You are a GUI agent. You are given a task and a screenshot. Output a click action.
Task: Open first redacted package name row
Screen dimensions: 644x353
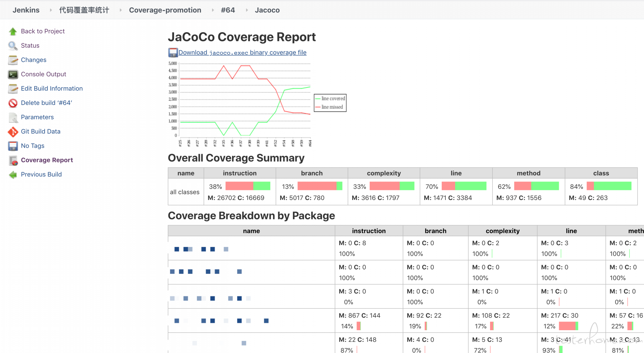201,249
